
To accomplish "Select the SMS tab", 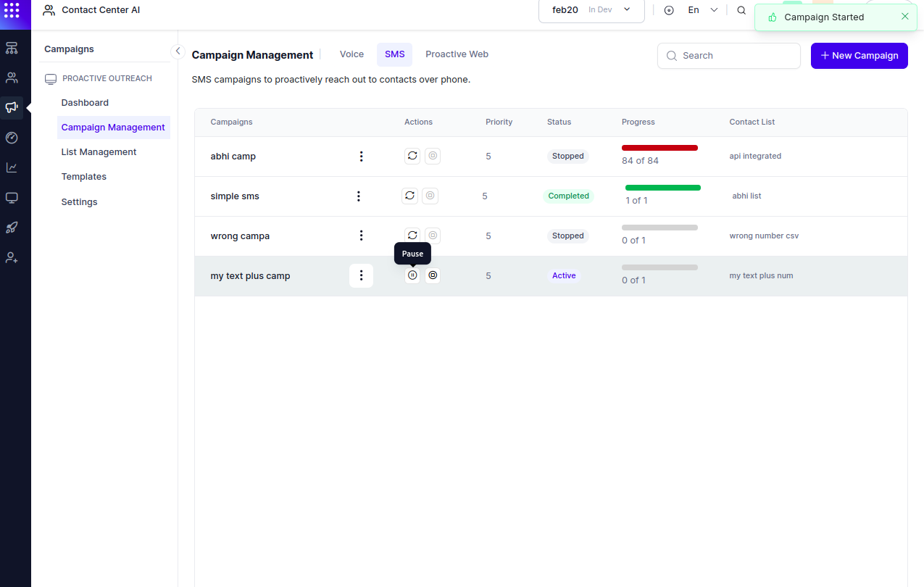I will [x=394, y=54].
